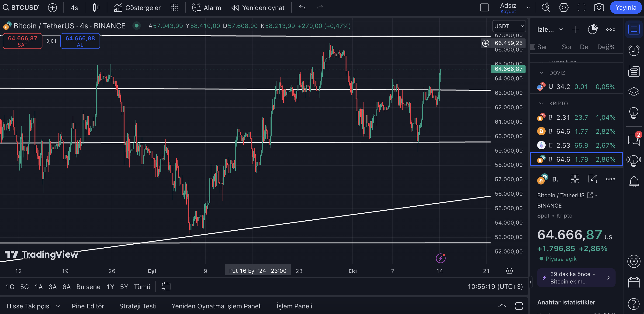Open news list sidebar icon
The width and height of the screenshot is (644, 314).
(x=634, y=71)
